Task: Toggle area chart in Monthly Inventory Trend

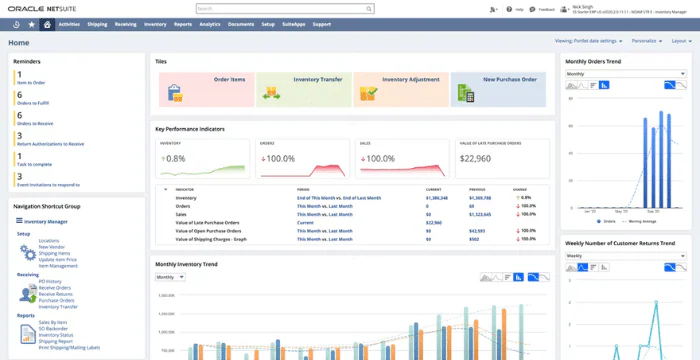Action: click(486, 277)
